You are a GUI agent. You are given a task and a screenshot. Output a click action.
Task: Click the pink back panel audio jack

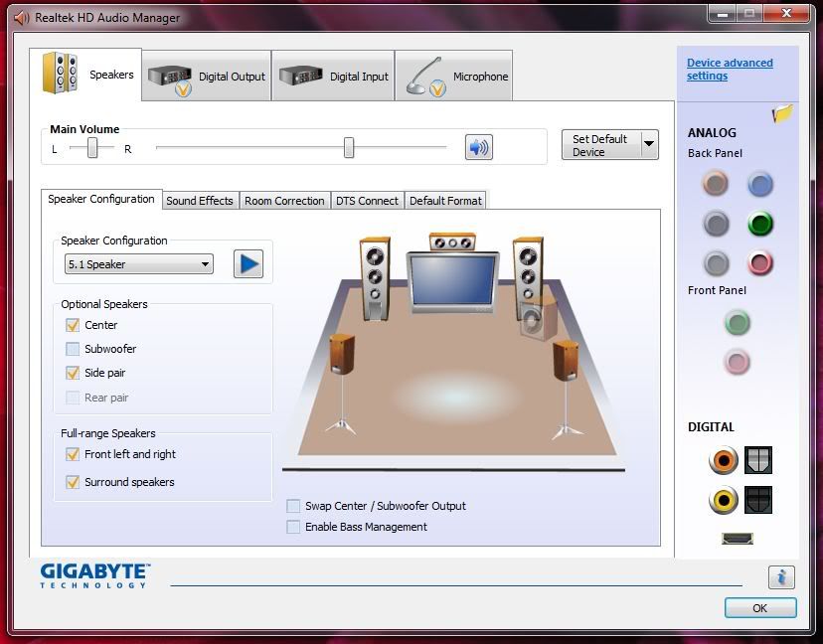pyautogui.click(x=760, y=263)
